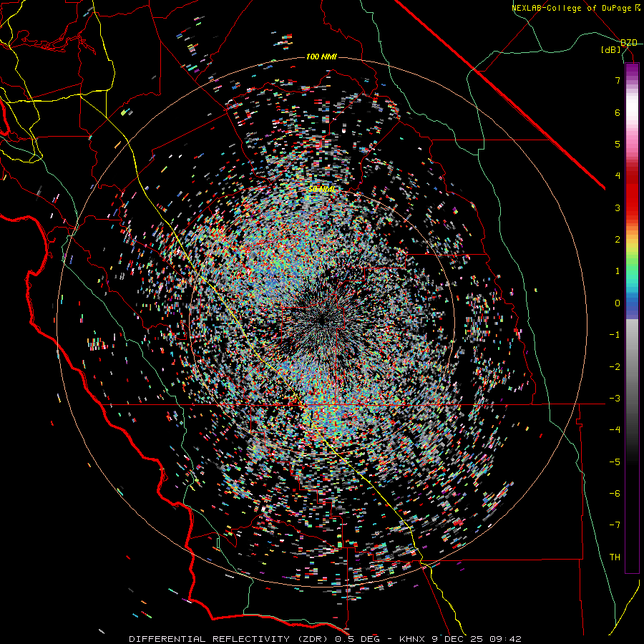Viewport: 644px width, 644px height.
Task: Click the 1 value on the color scale
Action: point(618,271)
